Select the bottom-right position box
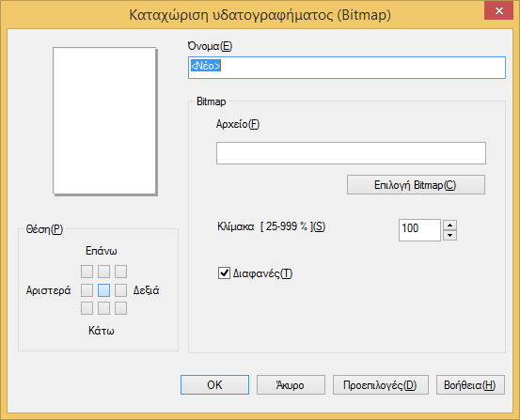 (120, 308)
